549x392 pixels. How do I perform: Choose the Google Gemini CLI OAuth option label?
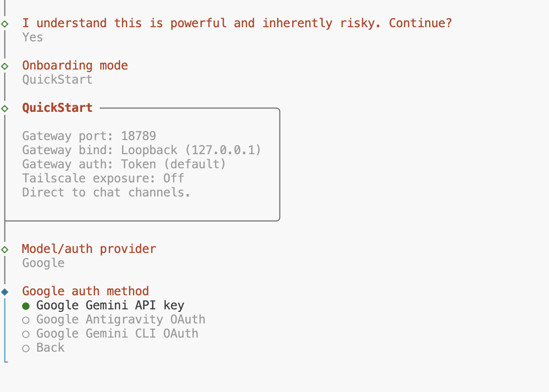pyautogui.click(x=117, y=334)
